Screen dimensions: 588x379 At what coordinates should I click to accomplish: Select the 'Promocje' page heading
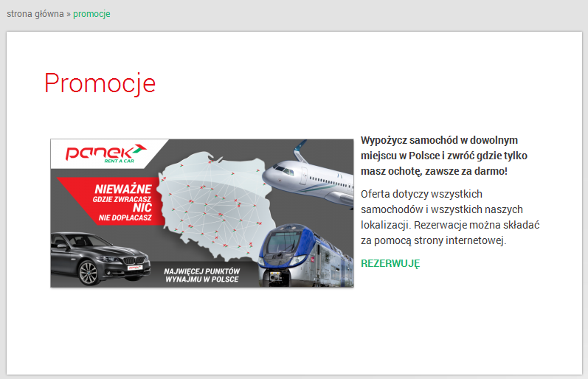pyautogui.click(x=100, y=83)
